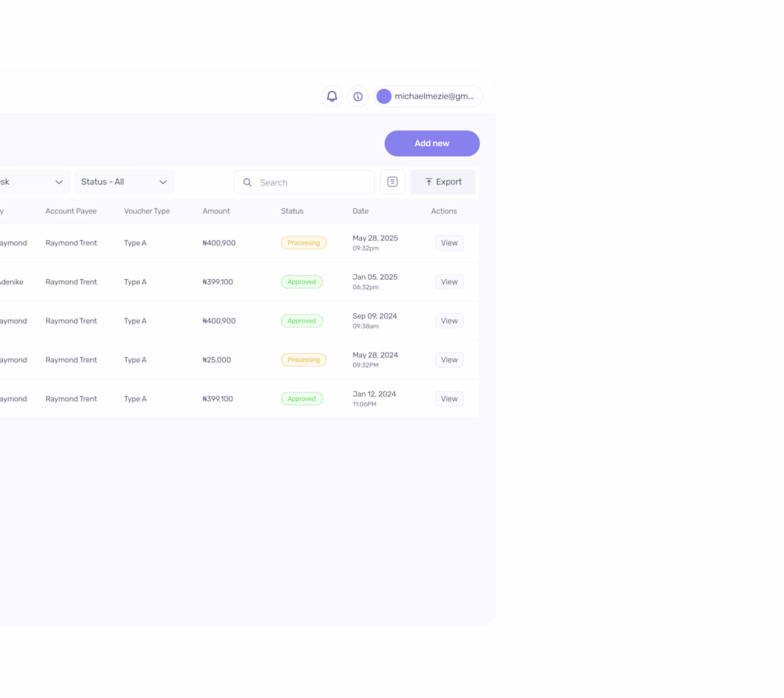View the May 28, 2025 voucher
Viewport: 784px width, 698px height.
point(450,243)
